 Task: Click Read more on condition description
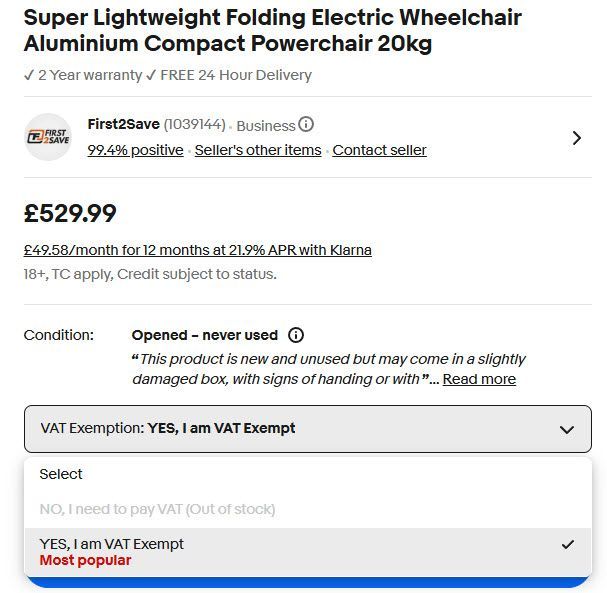click(479, 379)
